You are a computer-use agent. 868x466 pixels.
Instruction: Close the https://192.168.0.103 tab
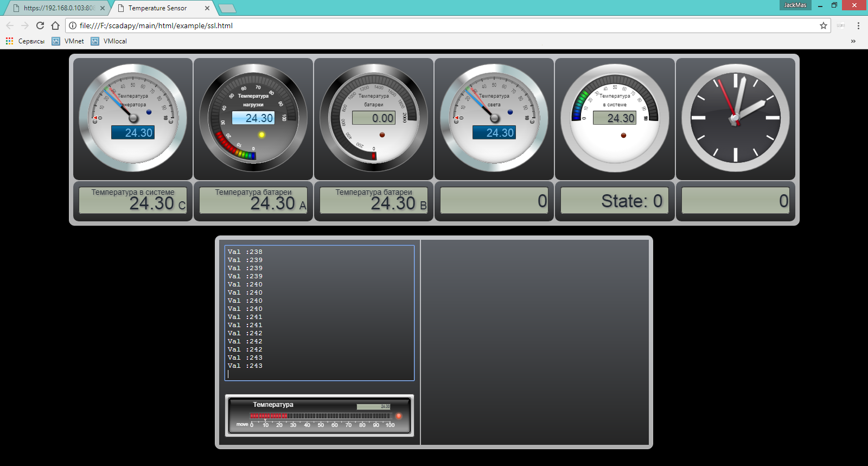pos(103,8)
